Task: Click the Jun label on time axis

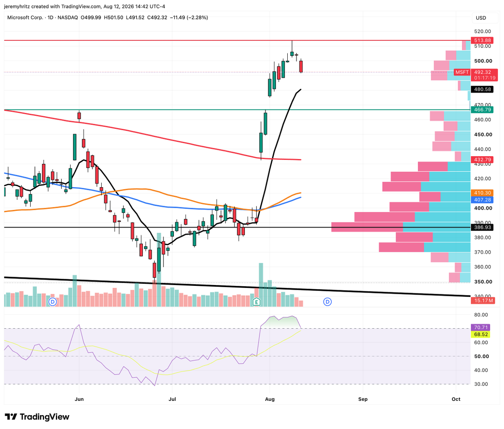Action: (x=79, y=399)
